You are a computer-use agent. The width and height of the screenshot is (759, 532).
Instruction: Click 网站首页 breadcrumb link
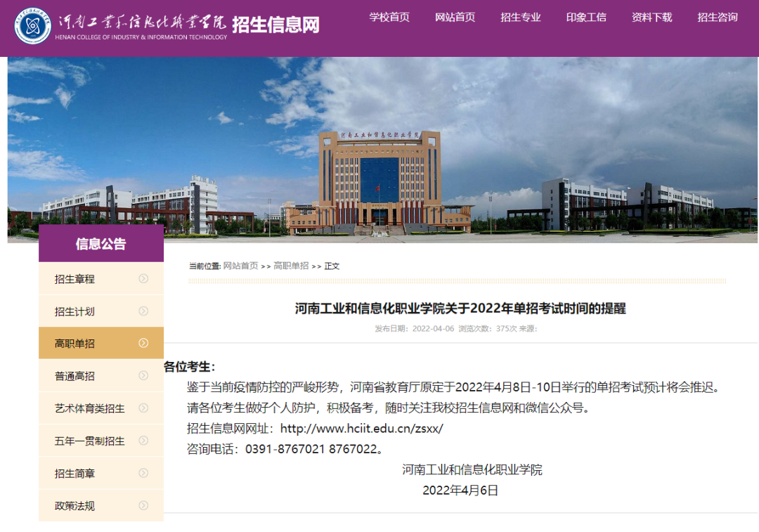(x=240, y=266)
